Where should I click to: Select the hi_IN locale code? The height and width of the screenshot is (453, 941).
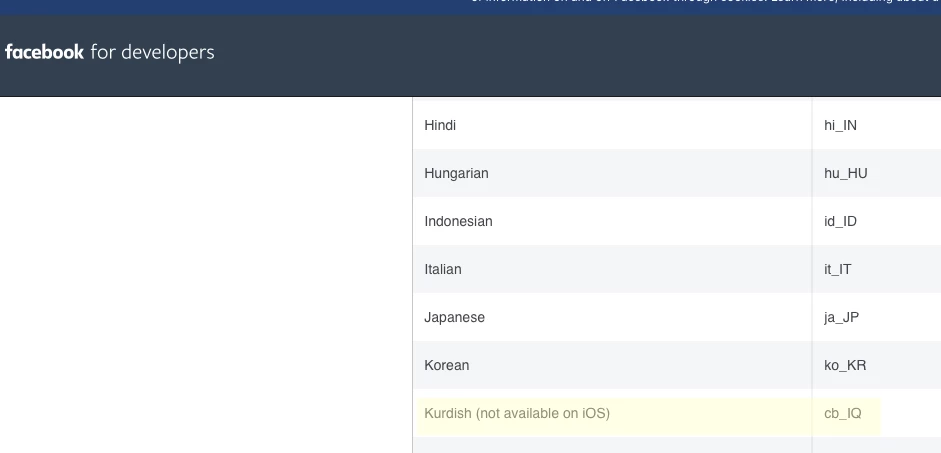pos(840,125)
